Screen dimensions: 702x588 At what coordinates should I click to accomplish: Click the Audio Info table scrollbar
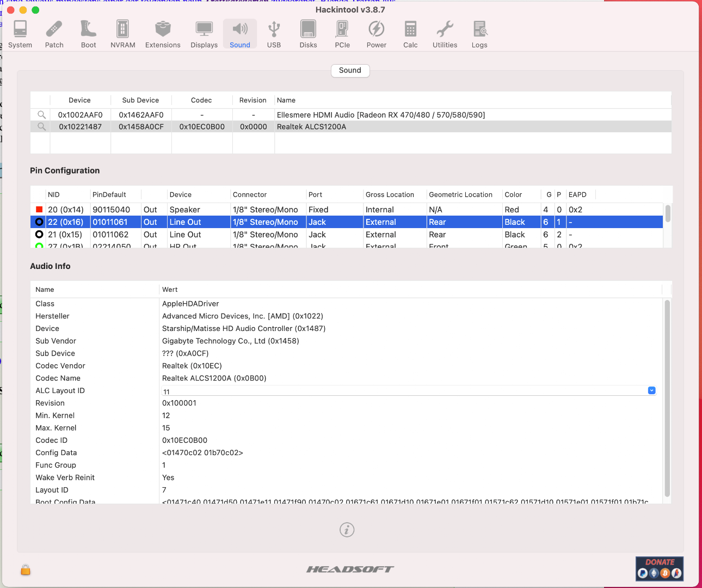[x=667, y=397]
